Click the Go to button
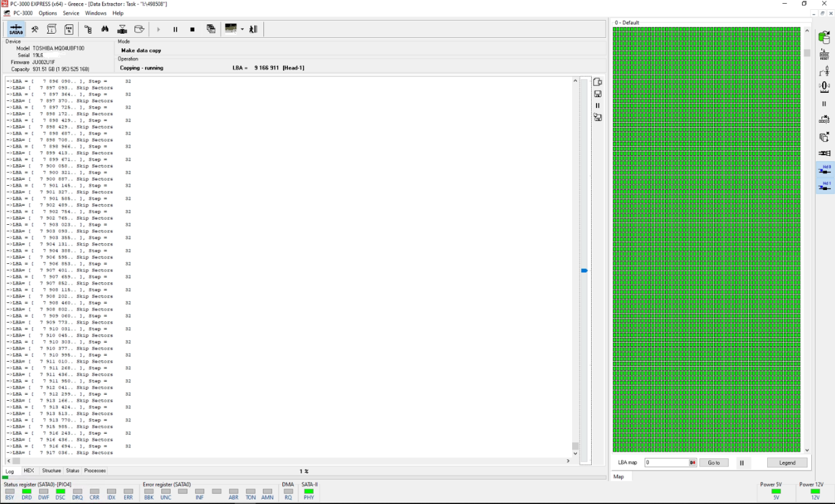The height and width of the screenshot is (504, 835). 714,463
